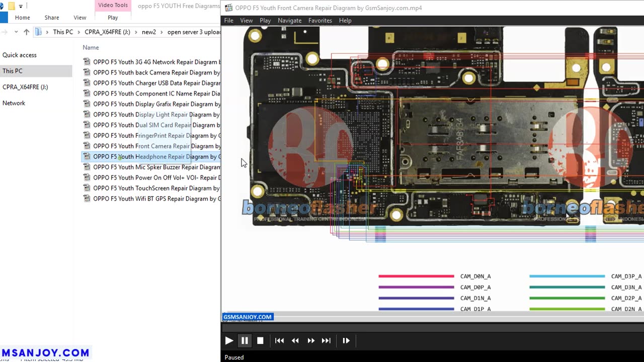
Task: Click the video frame showing the motherboard diagram
Action: [x=432, y=169]
